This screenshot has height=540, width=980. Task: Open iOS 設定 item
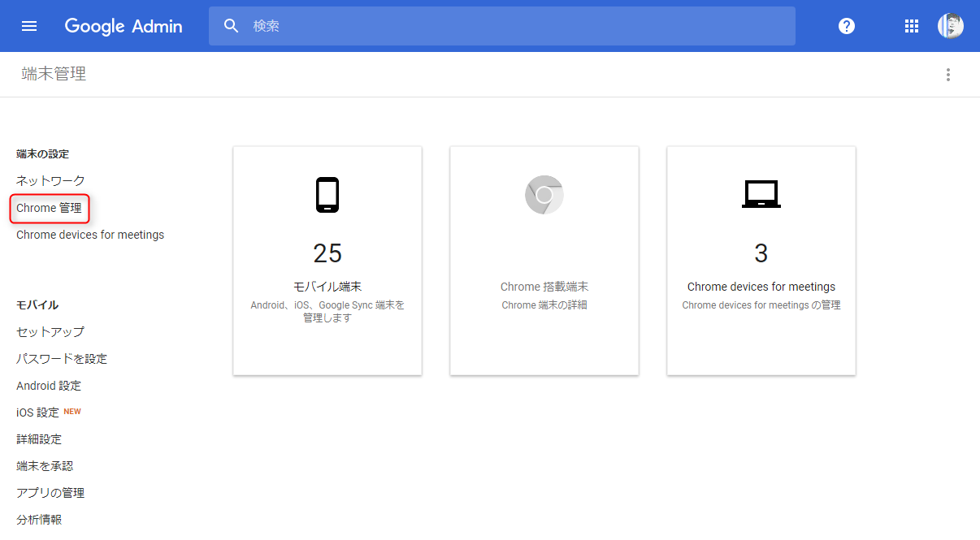(38, 413)
